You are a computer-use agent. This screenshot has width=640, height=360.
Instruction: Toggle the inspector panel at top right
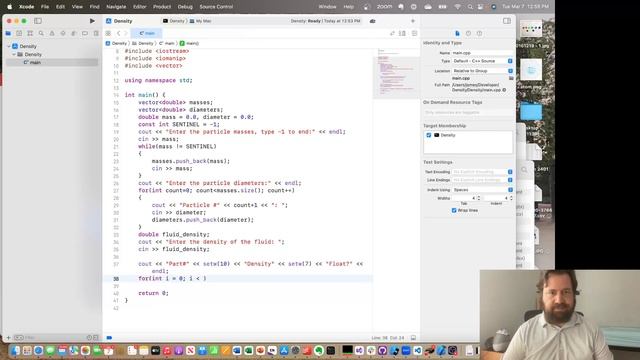click(507, 21)
